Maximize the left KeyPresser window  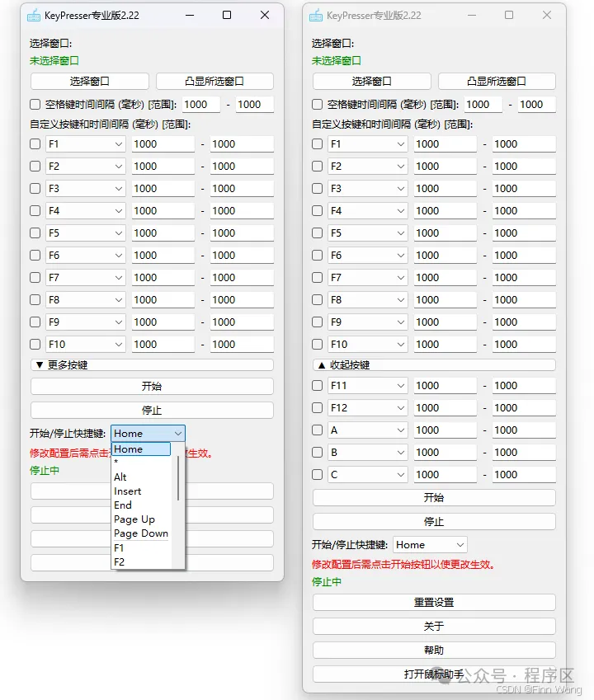click(x=227, y=15)
